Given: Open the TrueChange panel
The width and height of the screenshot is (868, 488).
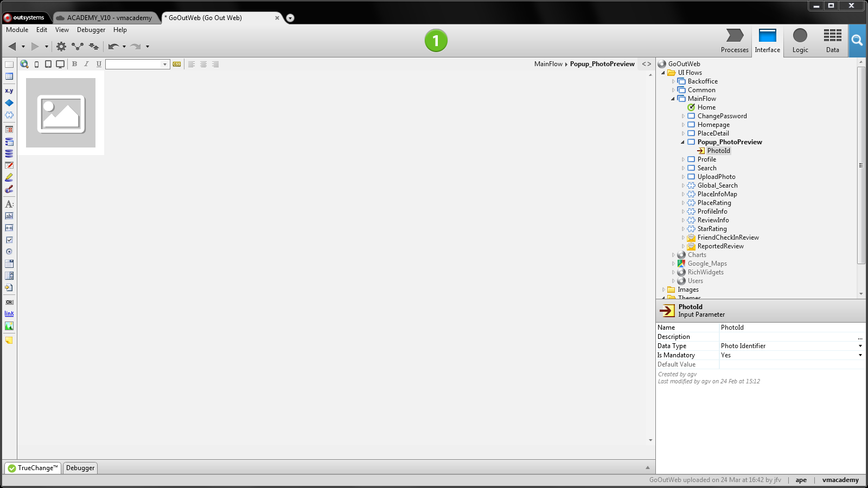Looking at the screenshot, I should click(x=33, y=467).
